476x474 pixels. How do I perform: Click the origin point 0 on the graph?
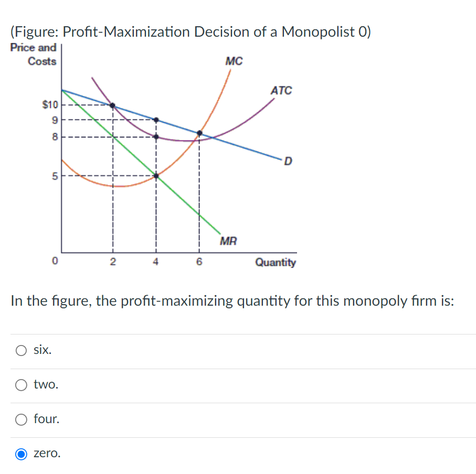pos(54,261)
